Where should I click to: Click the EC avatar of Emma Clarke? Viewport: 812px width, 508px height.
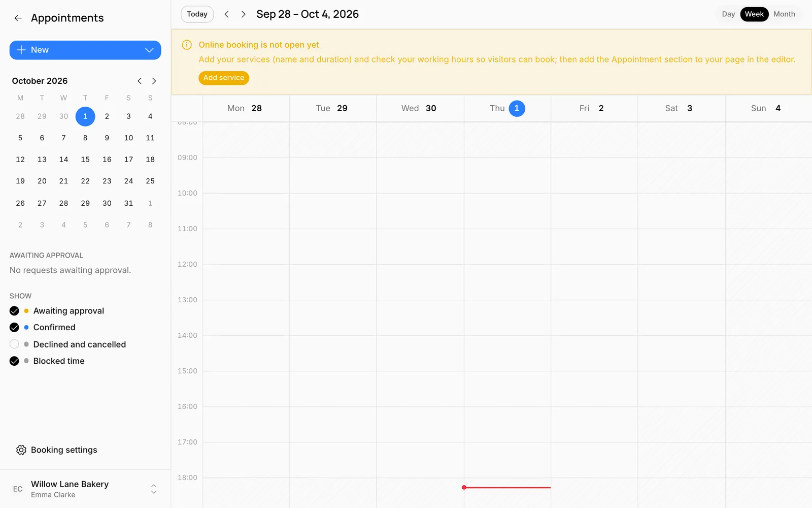click(18, 489)
